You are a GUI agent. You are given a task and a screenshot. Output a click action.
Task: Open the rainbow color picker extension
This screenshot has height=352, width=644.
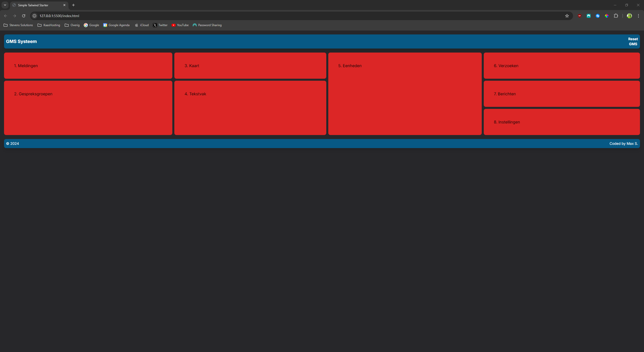[x=607, y=16]
